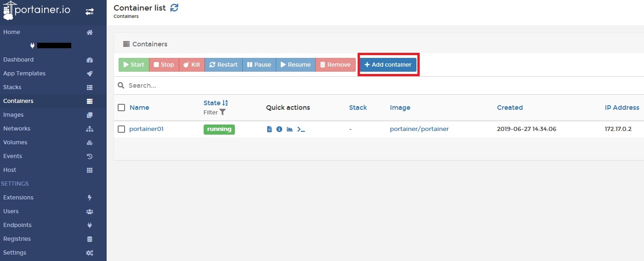Open the portainer/portainer image link

pyautogui.click(x=419, y=129)
